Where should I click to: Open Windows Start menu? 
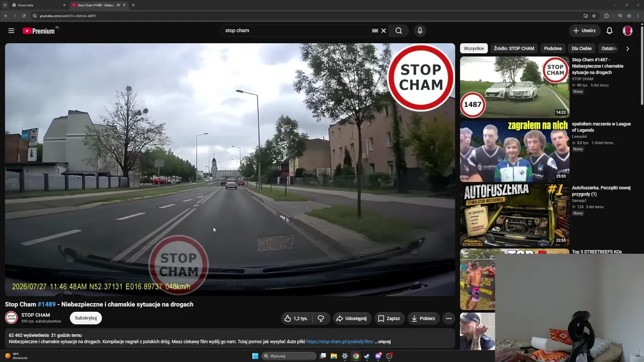point(255,356)
